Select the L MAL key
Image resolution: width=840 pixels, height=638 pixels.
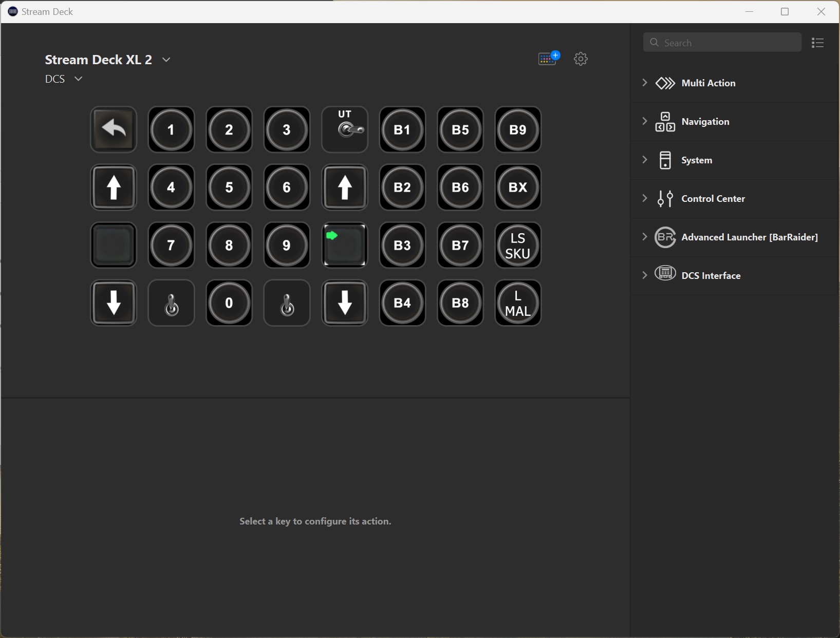(x=517, y=303)
